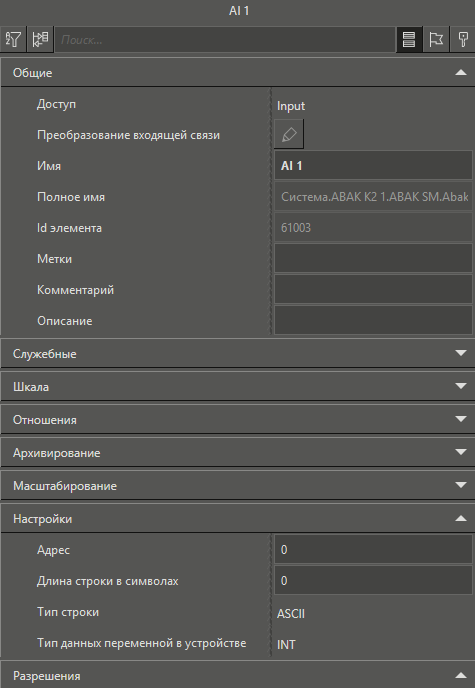Select the Метки label
This screenshot has width=475, height=688.
(x=54, y=259)
